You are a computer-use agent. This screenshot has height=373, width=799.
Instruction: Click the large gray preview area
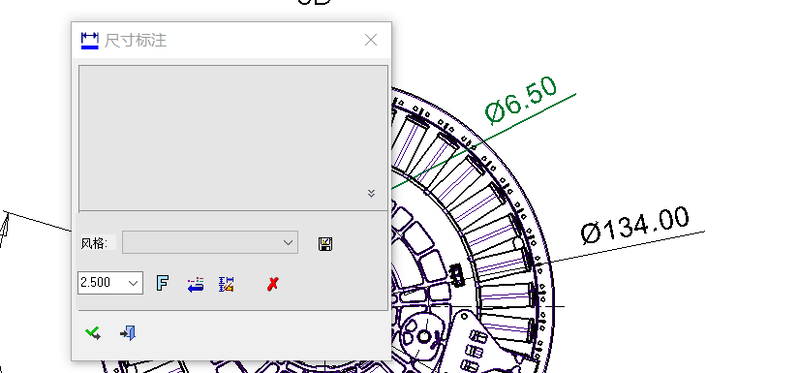233,138
